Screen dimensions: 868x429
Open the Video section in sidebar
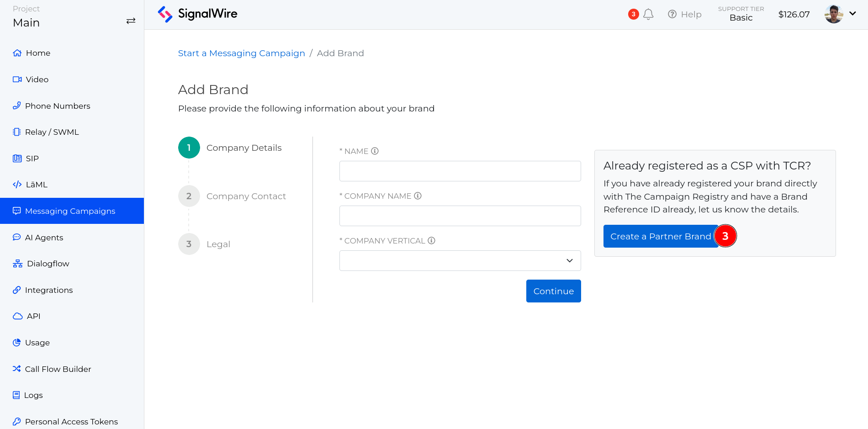pos(37,79)
